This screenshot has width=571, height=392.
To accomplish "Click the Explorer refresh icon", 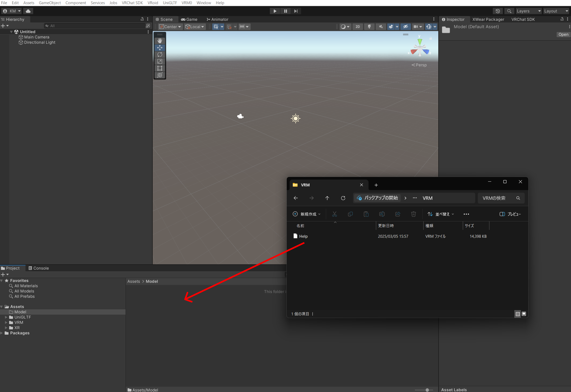I will point(343,198).
